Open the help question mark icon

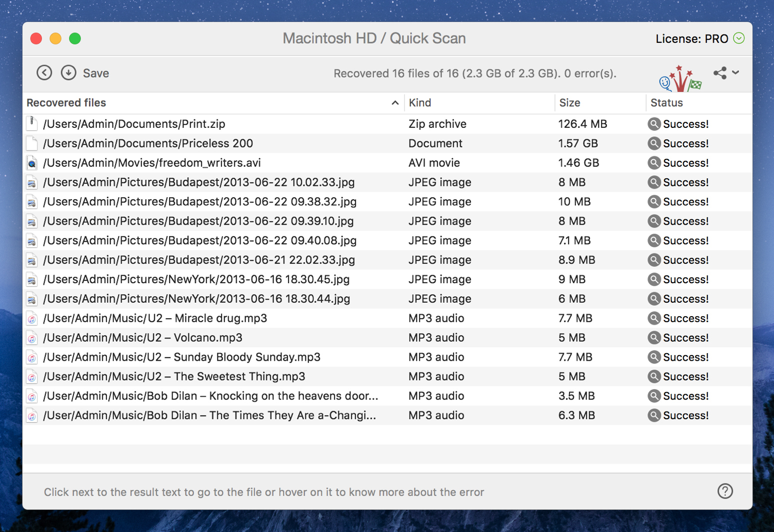725,491
